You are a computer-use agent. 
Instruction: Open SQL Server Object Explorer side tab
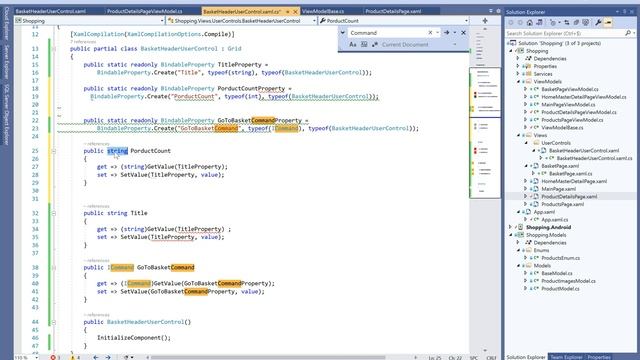pyautogui.click(x=6, y=115)
